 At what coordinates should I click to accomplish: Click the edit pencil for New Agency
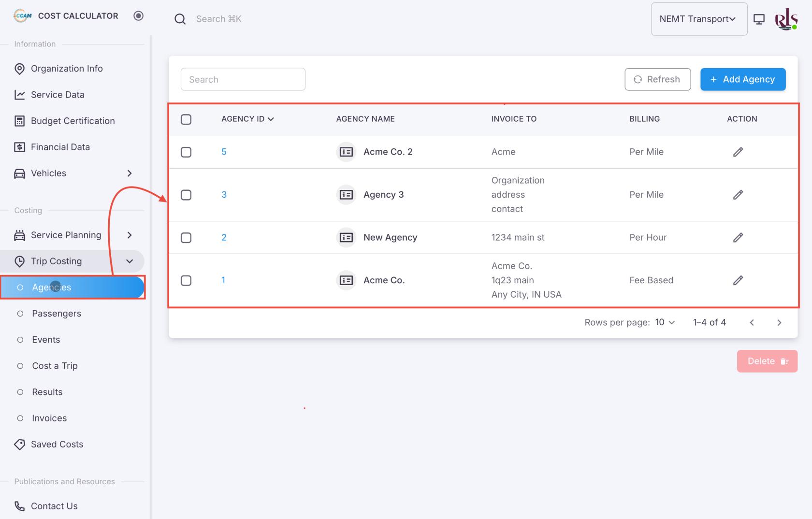[x=738, y=237]
